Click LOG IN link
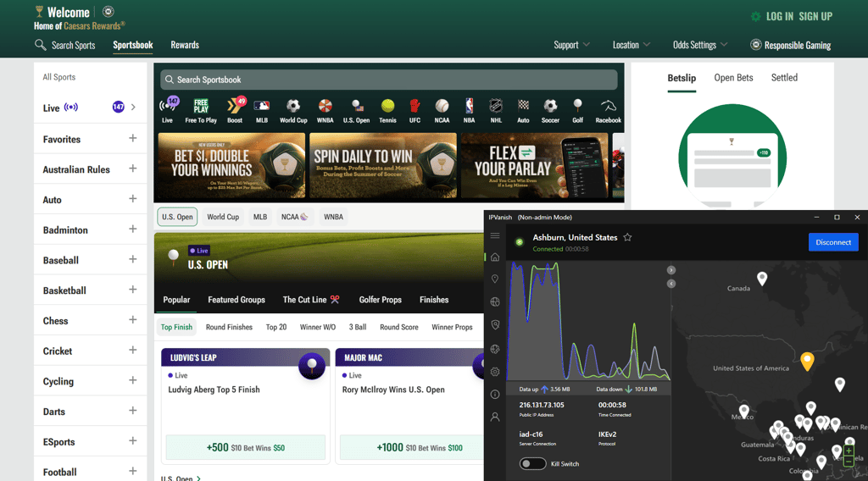This screenshot has height=481, width=868. (x=780, y=17)
